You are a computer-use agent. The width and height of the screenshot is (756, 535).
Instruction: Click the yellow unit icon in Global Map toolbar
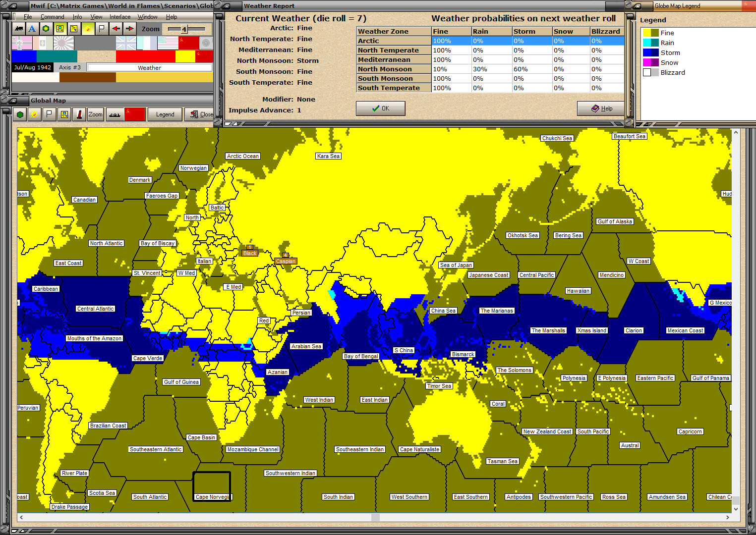click(x=64, y=114)
